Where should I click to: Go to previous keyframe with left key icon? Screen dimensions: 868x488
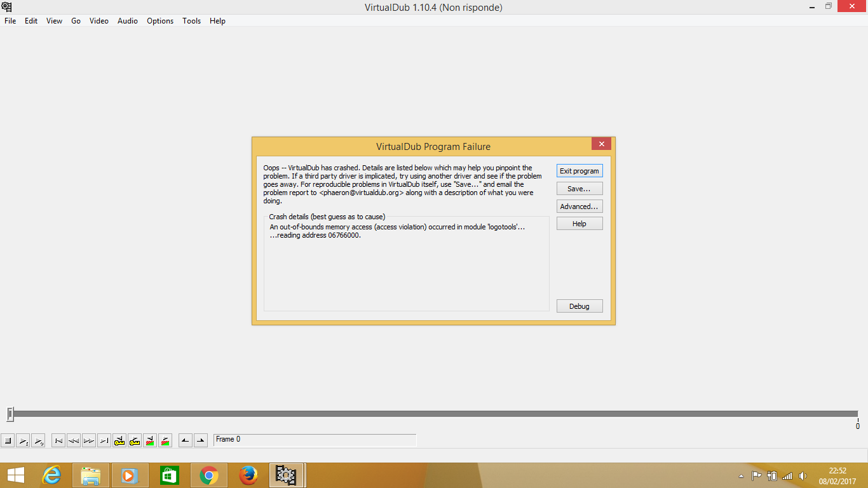(119, 440)
